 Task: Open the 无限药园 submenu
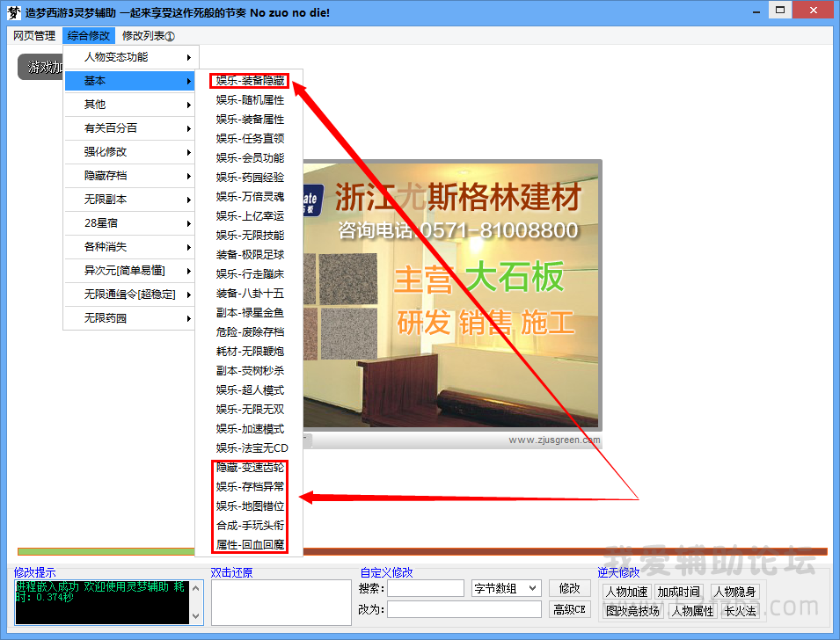131,318
